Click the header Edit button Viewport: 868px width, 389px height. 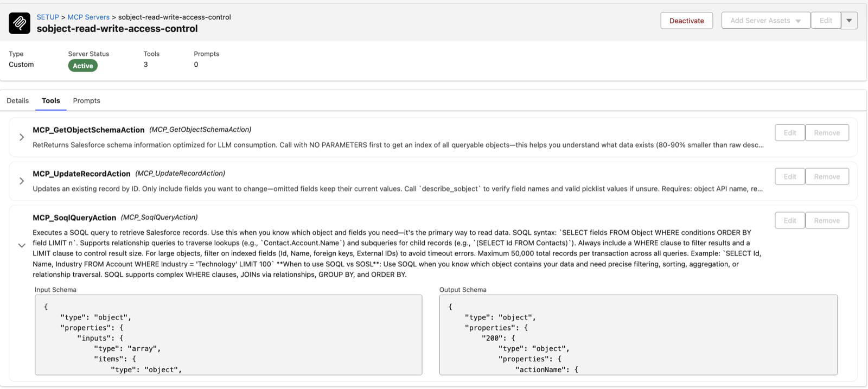point(826,21)
